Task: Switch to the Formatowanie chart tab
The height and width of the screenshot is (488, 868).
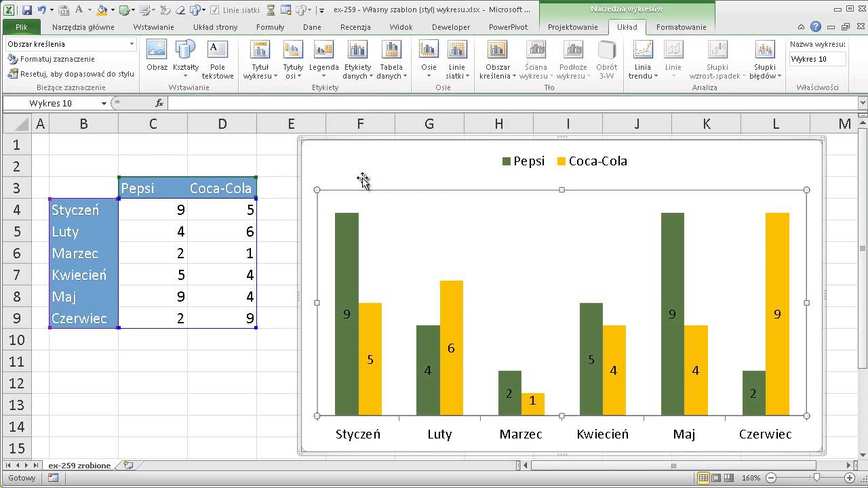Action: click(682, 27)
